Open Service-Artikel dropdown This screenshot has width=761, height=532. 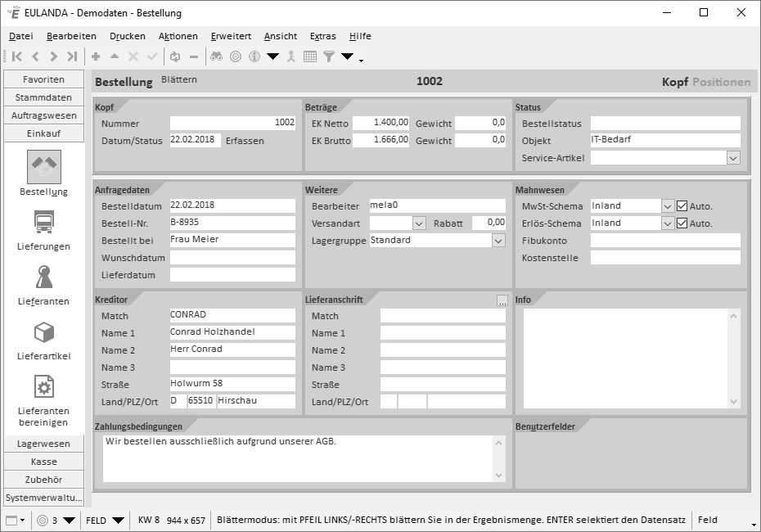[x=733, y=158]
